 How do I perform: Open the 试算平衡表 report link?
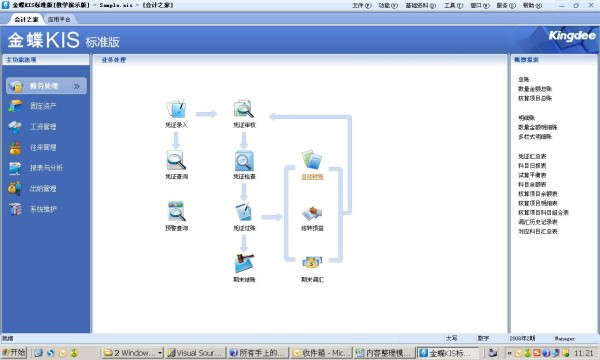[532, 175]
